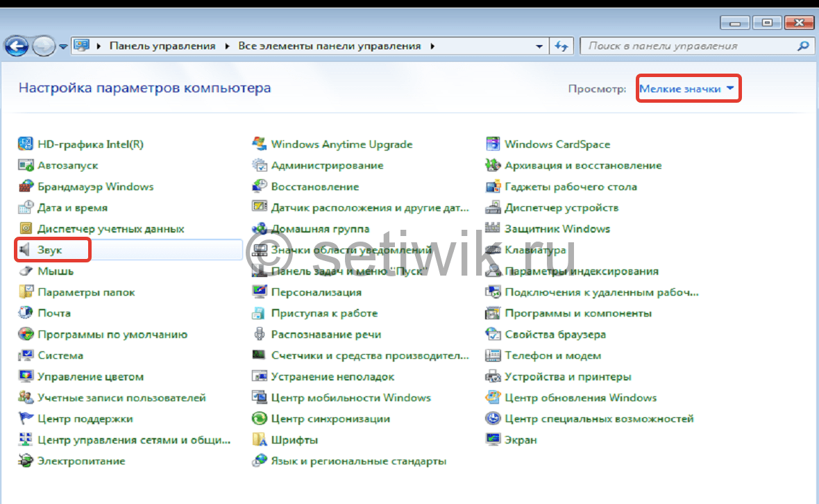This screenshot has width=819, height=504.
Task: Open the Мелкие значки view dropdown
Action: [x=687, y=89]
